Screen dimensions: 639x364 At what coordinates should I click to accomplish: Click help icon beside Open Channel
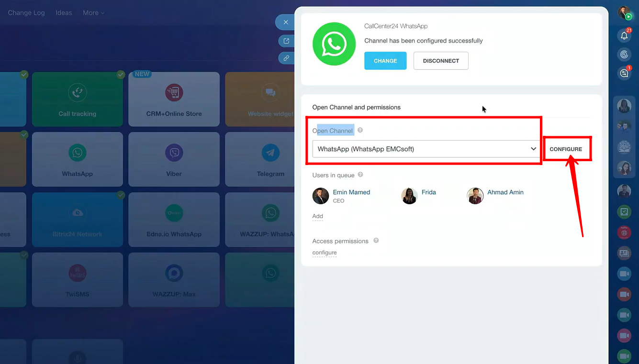(x=360, y=130)
